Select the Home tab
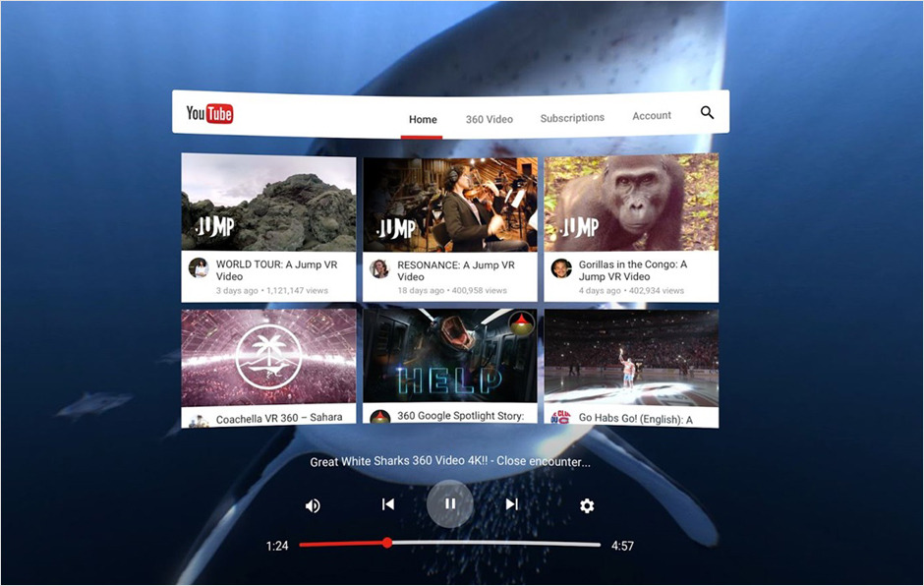This screenshot has width=924, height=586. (423, 120)
